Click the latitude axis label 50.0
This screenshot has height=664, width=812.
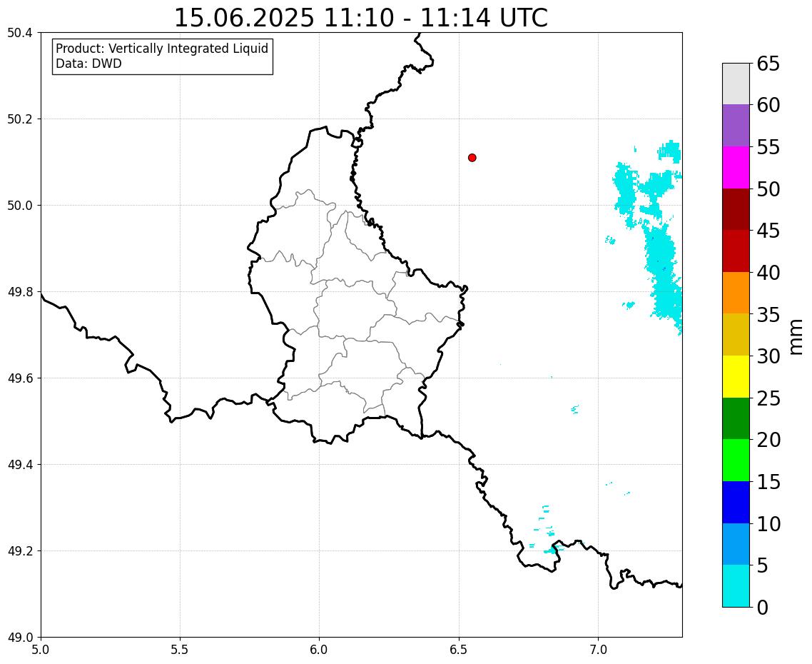click(20, 205)
